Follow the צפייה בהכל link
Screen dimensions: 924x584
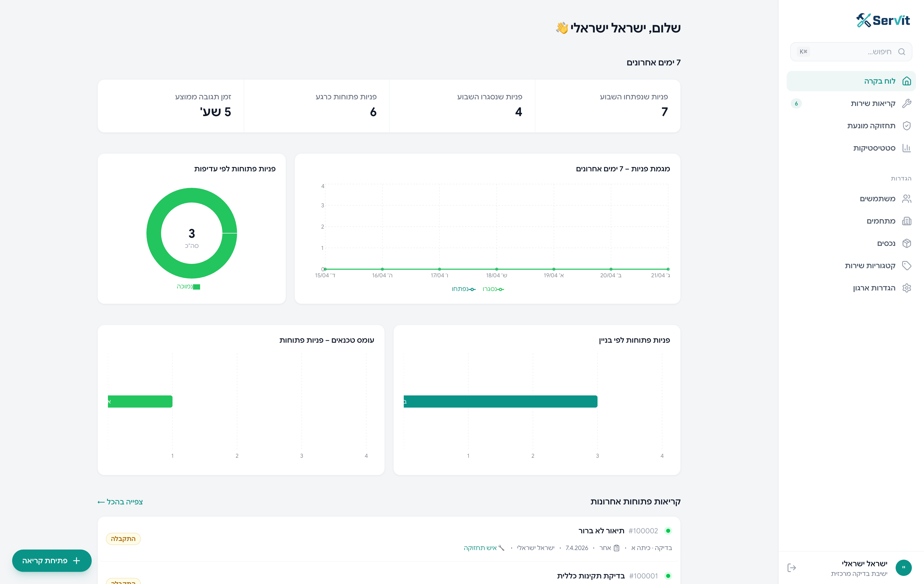120,502
